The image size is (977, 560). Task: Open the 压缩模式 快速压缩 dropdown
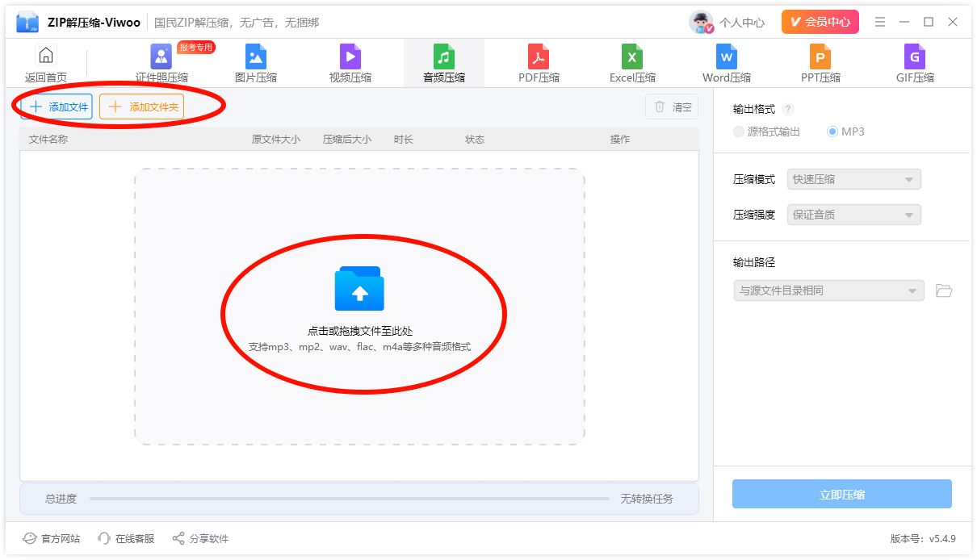[853, 179]
